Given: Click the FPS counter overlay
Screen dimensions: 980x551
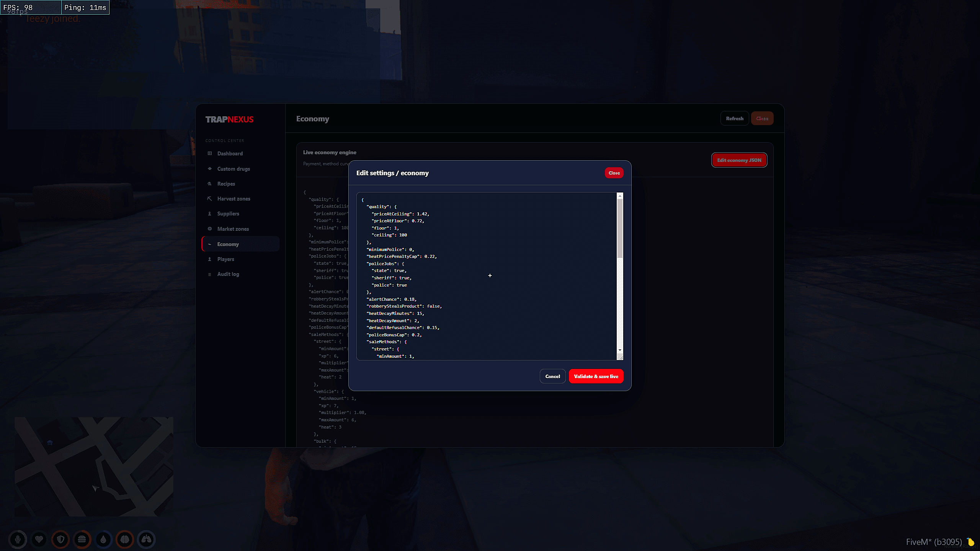Looking at the screenshot, I should pyautogui.click(x=31, y=7).
